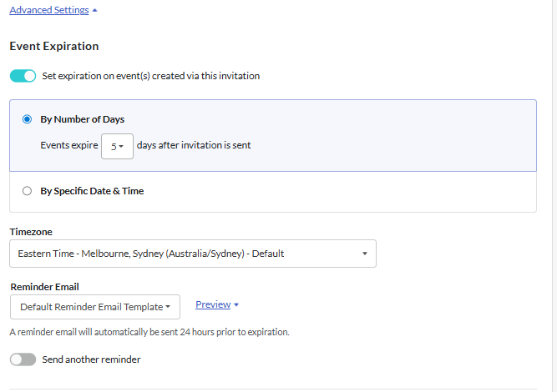Click the Send another reminder label

click(91, 359)
